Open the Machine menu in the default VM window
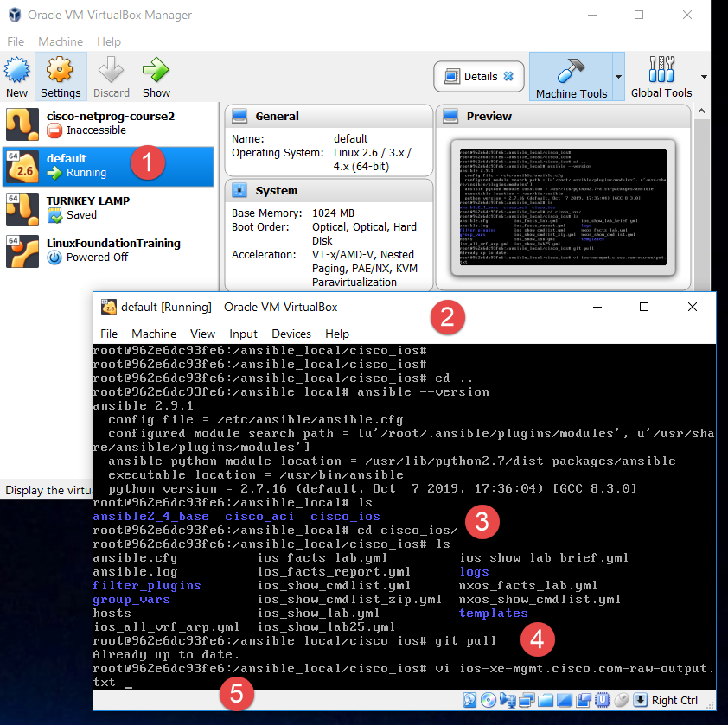728x725 pixels. point(154,334)
